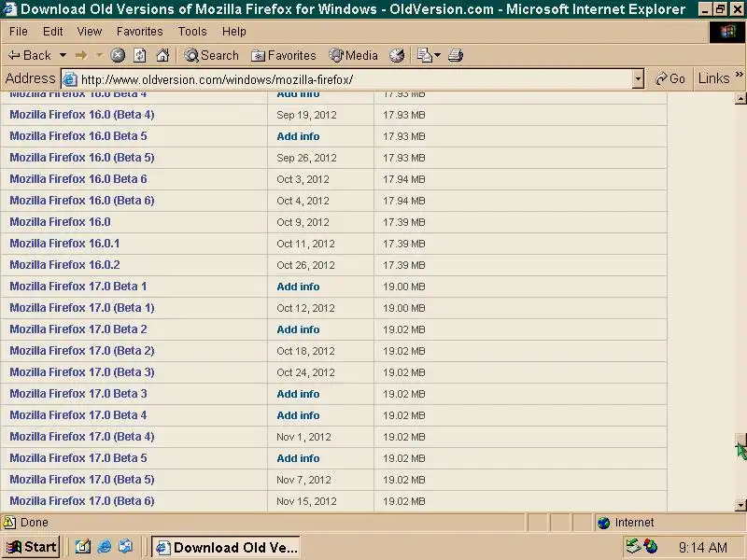
Task: Click the Windows logo throbber icon
Action: [727, 32]
